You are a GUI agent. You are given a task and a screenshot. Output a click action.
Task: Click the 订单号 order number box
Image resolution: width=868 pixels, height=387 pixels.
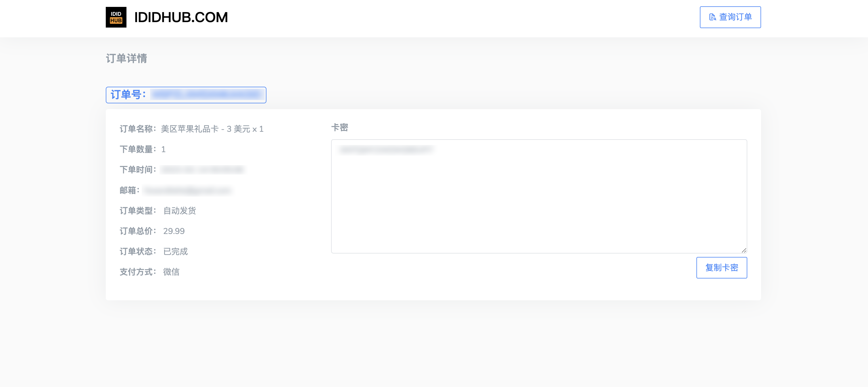(x=186, y=95)
